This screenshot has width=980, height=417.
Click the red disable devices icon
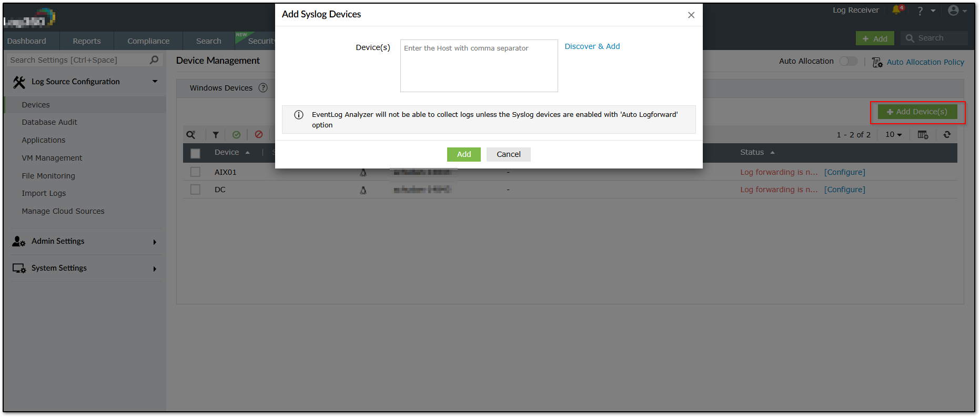(x=259, y=135)
